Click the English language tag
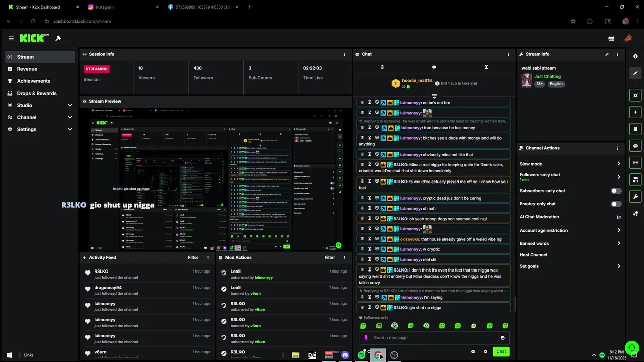The height and width of the screenshot is (362, 644). (x=556, y=84)
